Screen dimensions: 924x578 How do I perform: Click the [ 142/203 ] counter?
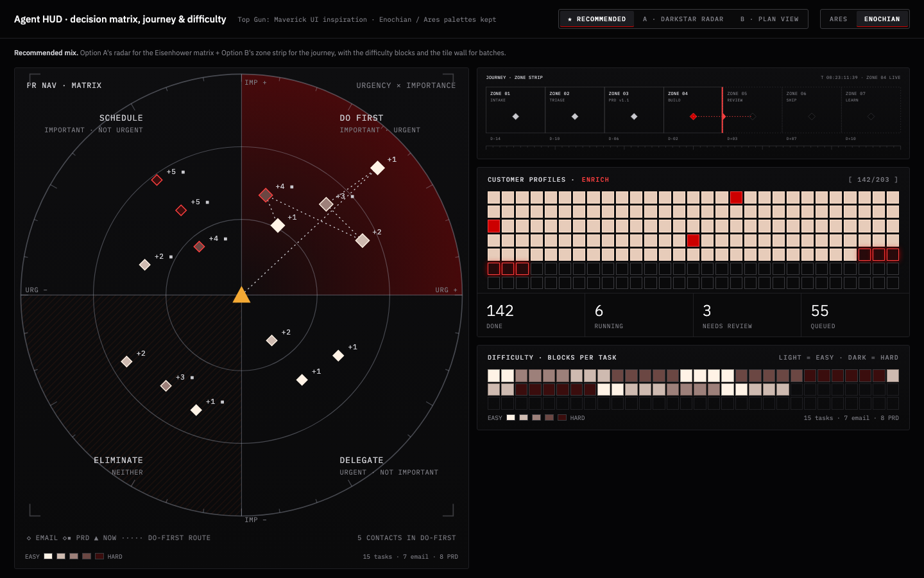coord(873,180)
